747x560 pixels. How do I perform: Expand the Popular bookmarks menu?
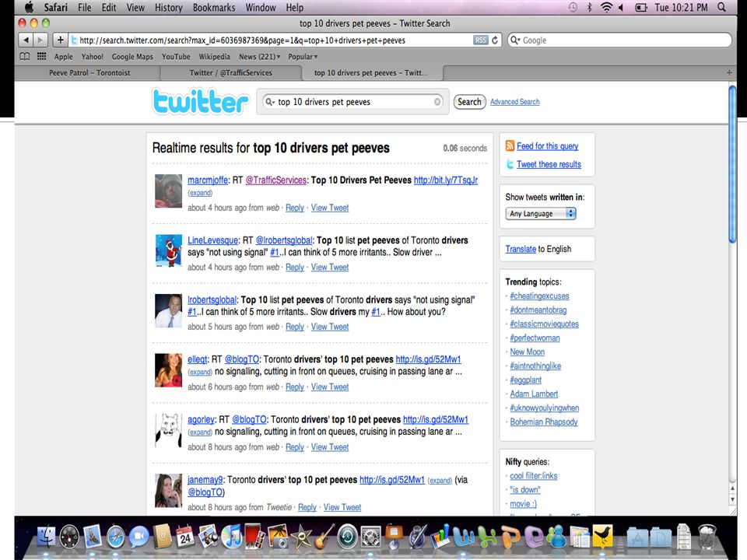pyautogui.click(x=303, y=57)
